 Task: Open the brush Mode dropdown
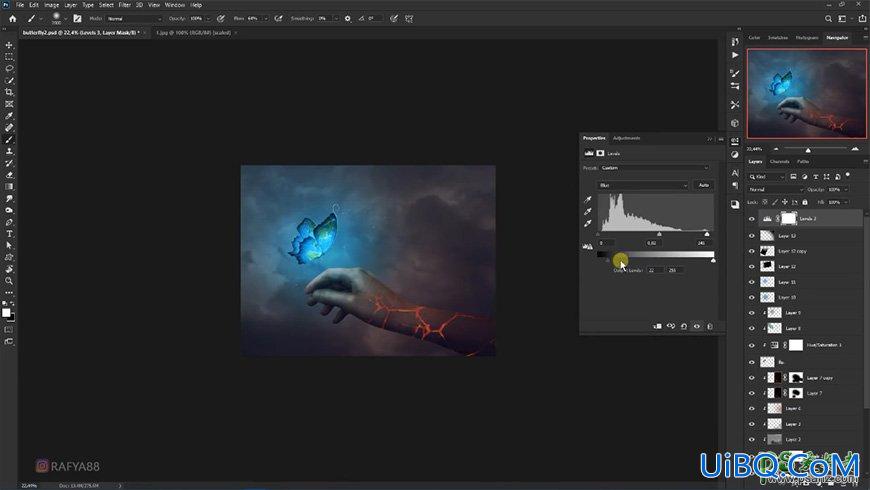pos(134,18)
